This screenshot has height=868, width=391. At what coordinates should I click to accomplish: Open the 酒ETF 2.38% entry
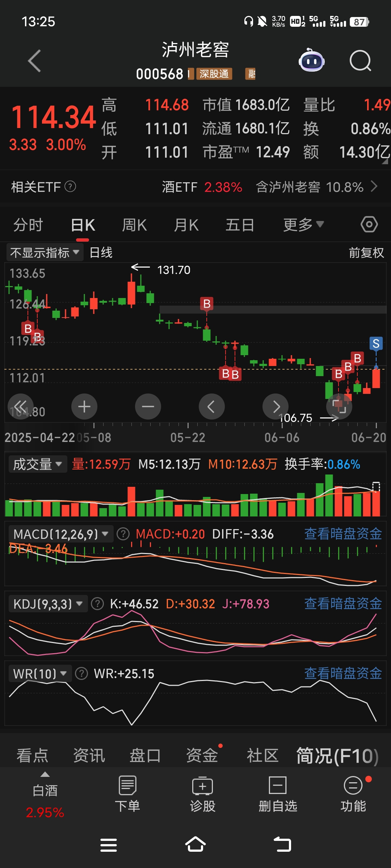202,187
